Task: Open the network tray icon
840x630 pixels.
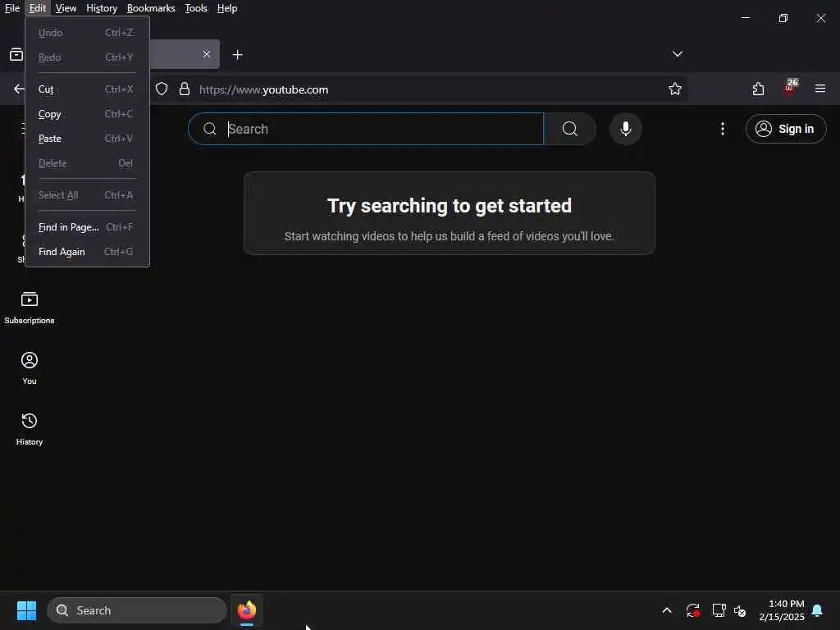Action: (719, 610)
